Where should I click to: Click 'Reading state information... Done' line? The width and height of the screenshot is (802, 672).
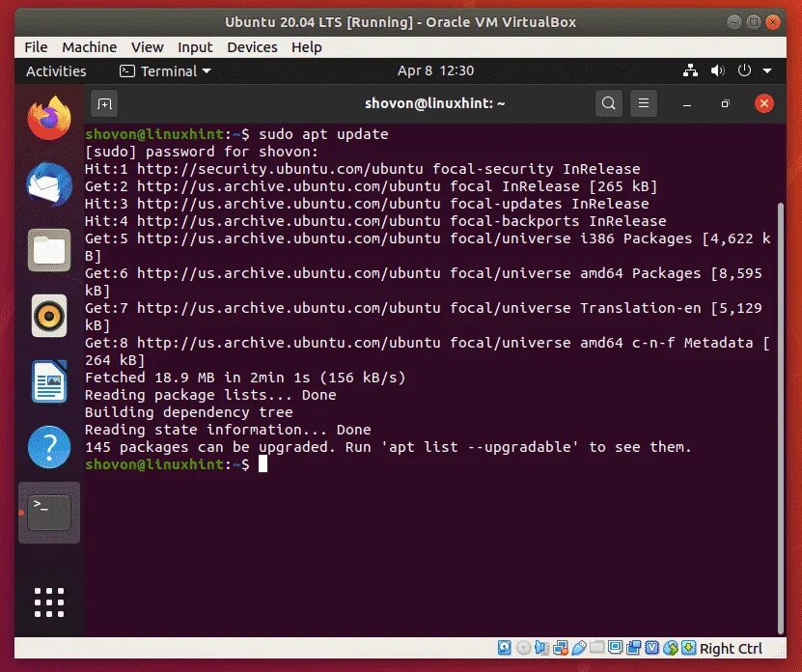click(x=228, y=430)
